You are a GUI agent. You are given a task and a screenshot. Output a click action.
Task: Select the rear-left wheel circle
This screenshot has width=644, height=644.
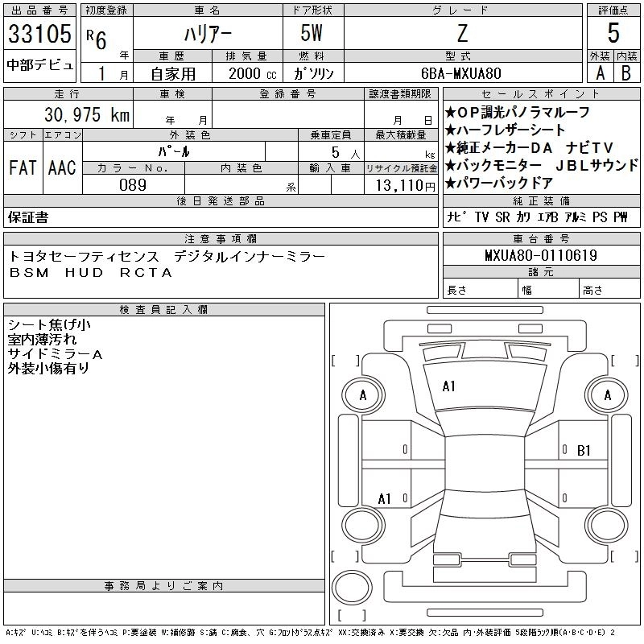(x=363, y=525)
